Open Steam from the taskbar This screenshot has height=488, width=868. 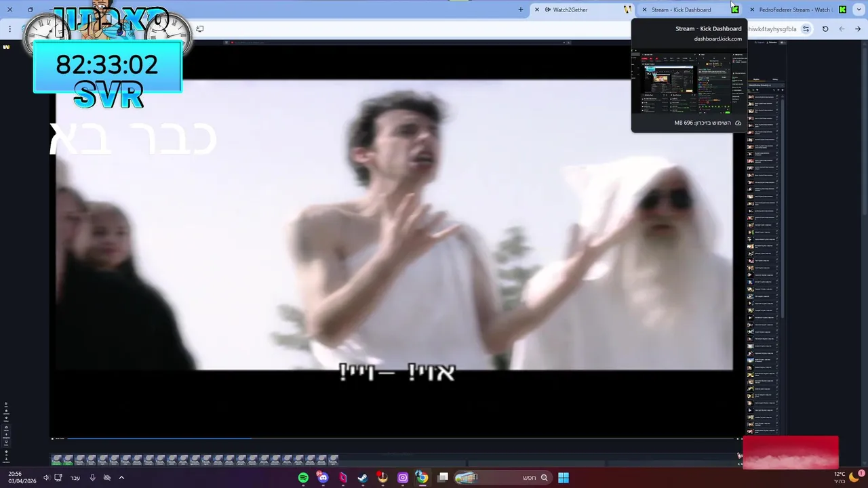[363, 478]
